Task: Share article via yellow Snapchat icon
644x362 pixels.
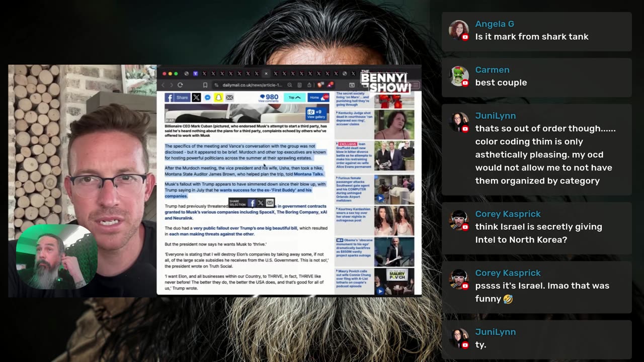Action: coord(218,98)
